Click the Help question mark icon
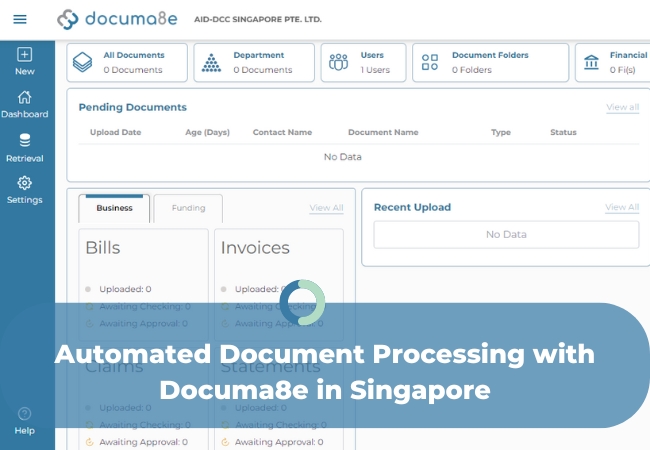This screenshot has width=650, height=450. (24, 414)
